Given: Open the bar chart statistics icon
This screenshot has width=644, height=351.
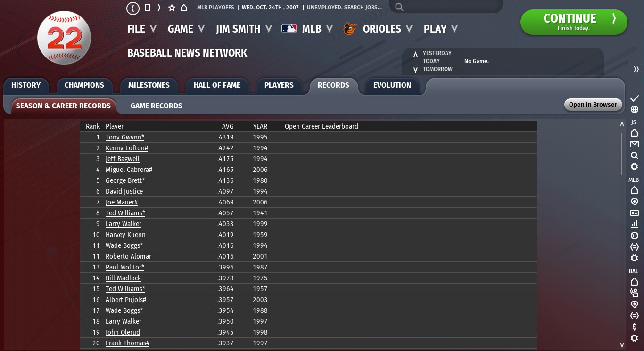Looking at the screenshot, I should point(635,224).
